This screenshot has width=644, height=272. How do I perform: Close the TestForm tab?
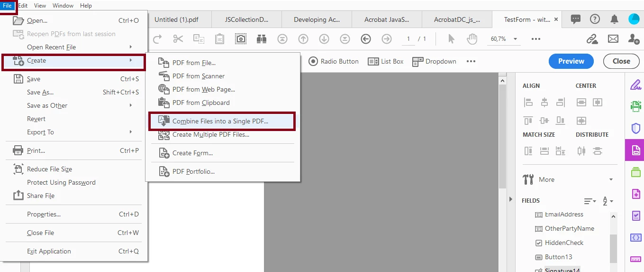coord(556,19)
